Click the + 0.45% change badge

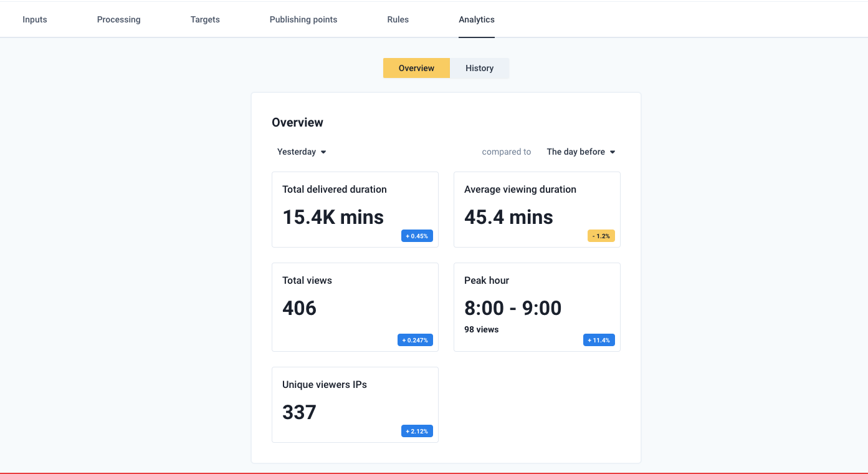[417, 236]
